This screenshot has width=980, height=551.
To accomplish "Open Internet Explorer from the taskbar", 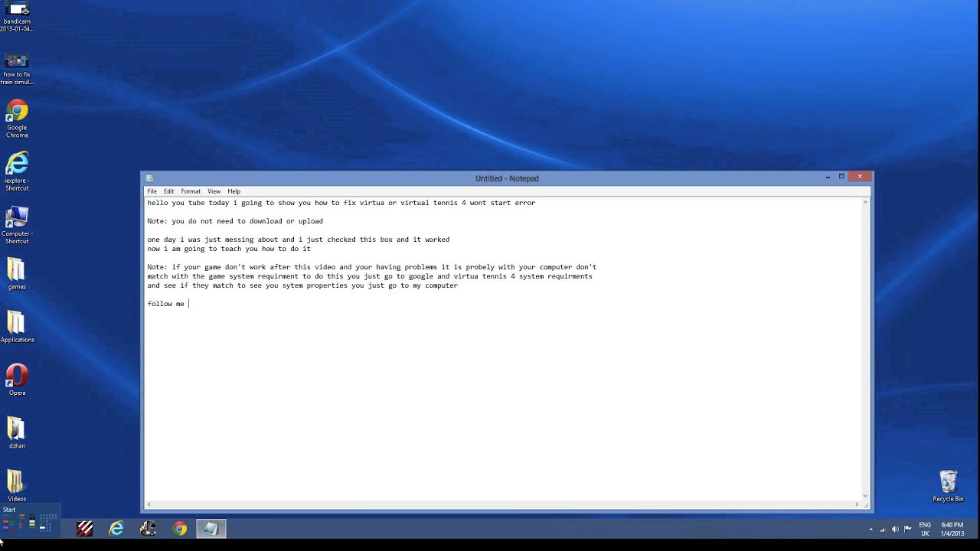I will (x=116, y=528).
